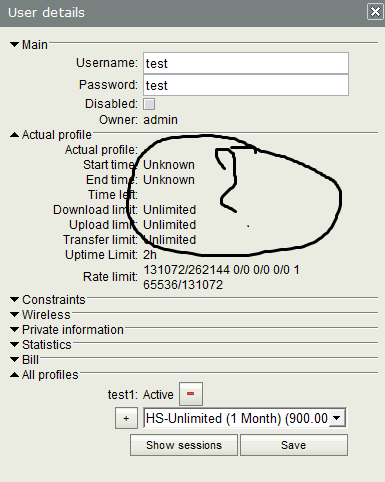Toggle the Disabled checkbox
The image size is (385, 482).
coord(149,104)
